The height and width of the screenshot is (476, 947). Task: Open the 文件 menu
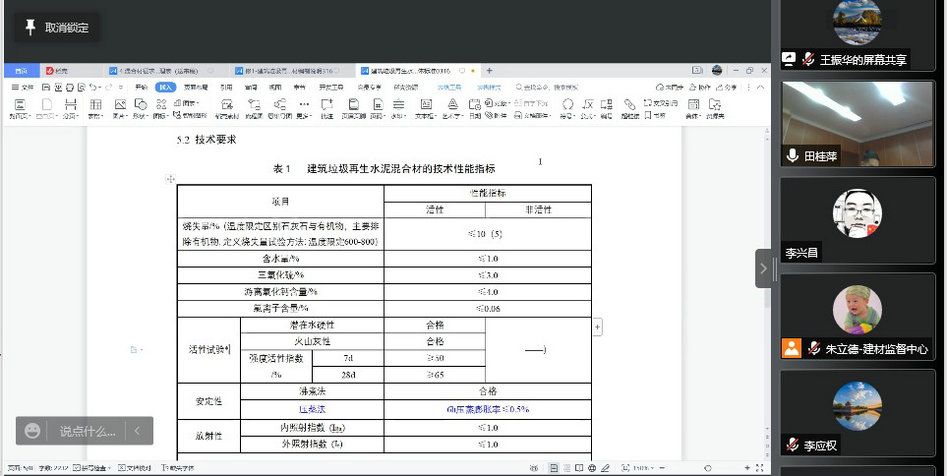tap(23, 87)
